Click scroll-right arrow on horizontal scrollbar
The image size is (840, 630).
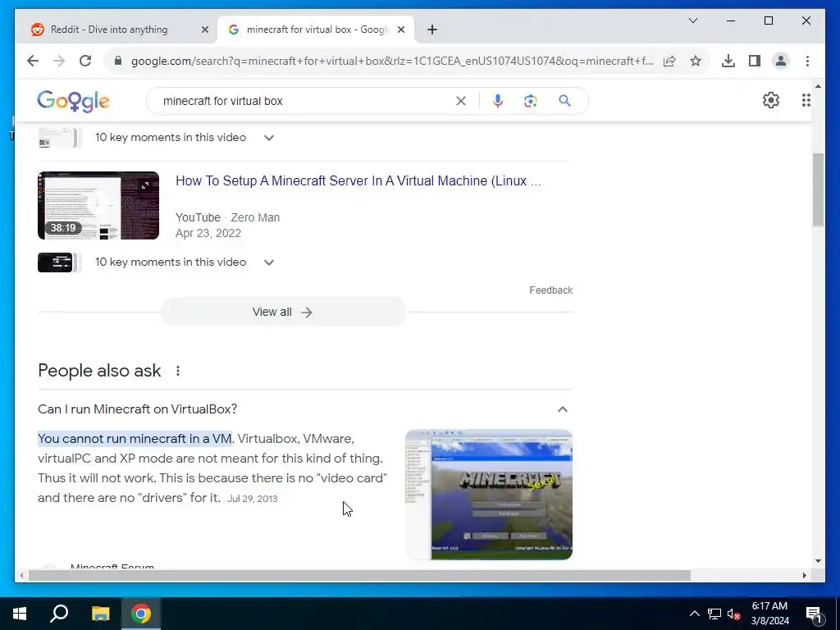(x=804, y=575)
